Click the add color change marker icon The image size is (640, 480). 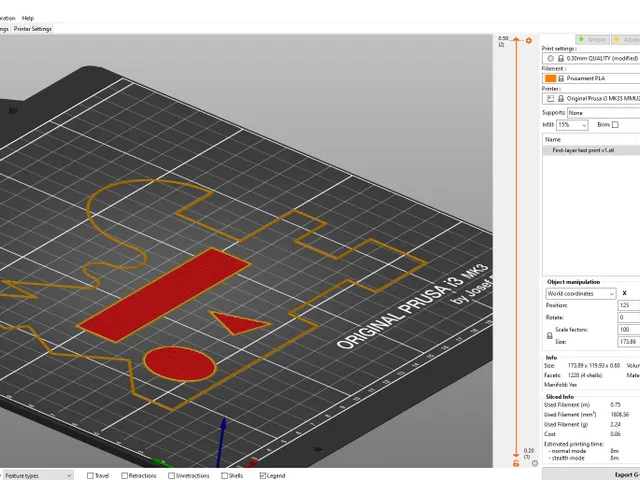click(x=529, y=40)
